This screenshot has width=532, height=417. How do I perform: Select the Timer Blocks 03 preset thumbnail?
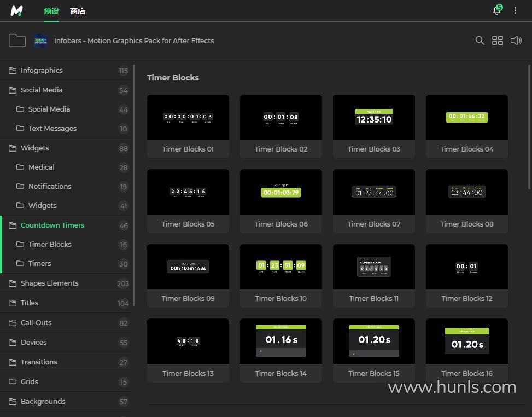pos(374,118)
